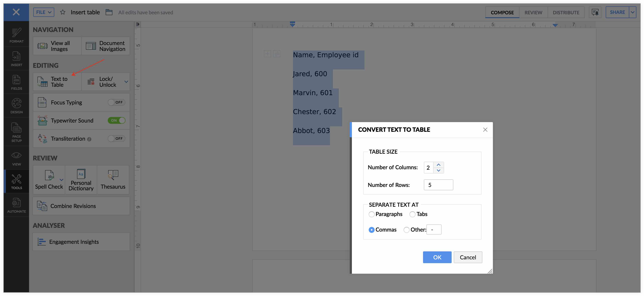Mark document as favorite with star
The height and width of the screenshot is (296, 644).
pos(63,12)
